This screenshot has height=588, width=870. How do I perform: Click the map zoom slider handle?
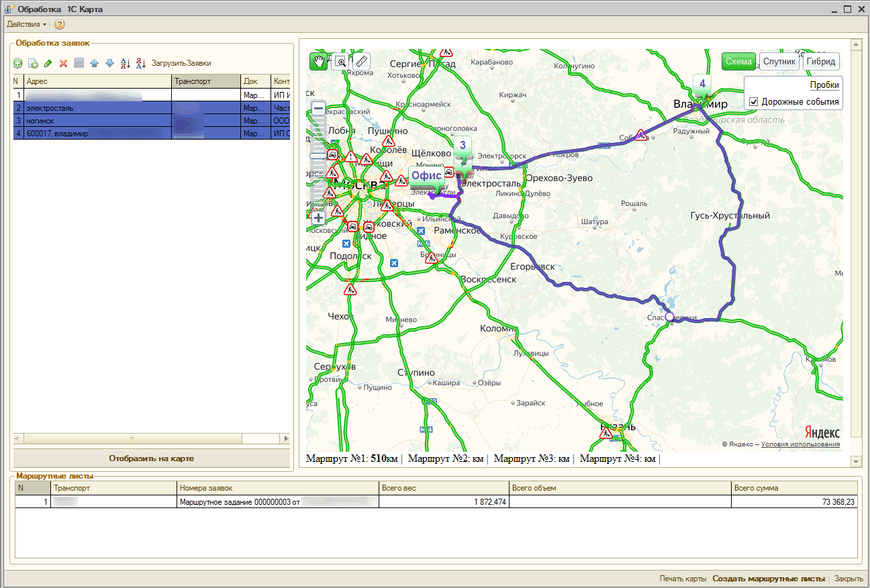(318, 156)
